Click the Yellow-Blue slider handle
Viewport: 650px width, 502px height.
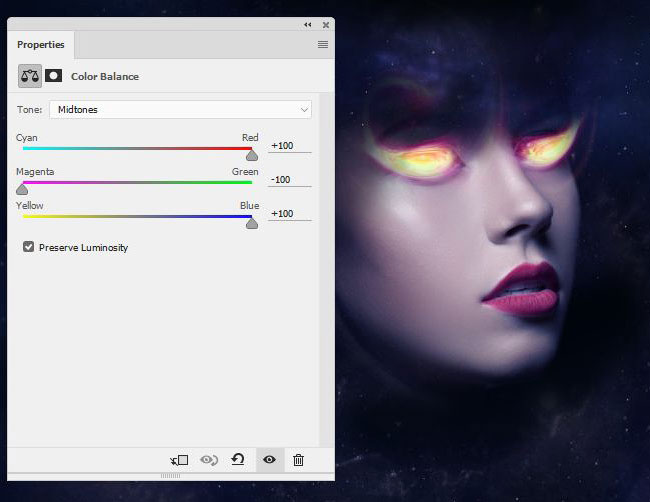point(252,223)
